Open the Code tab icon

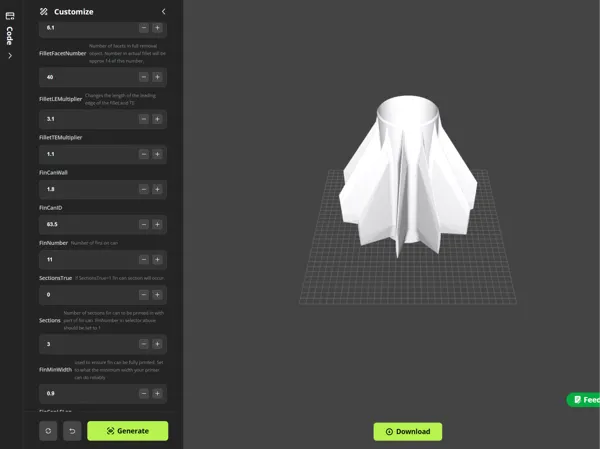click(10, 16)
